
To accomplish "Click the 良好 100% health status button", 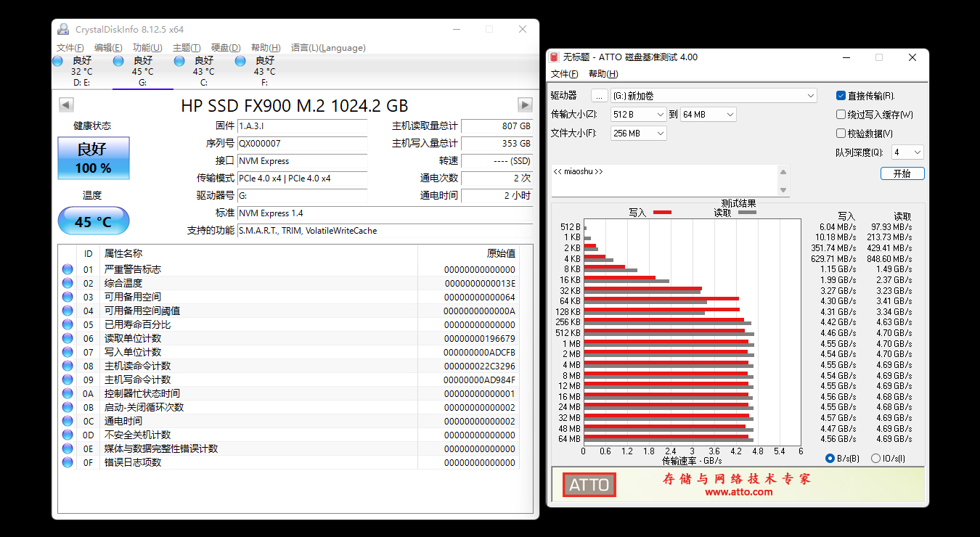I will (x=94, y=158).
